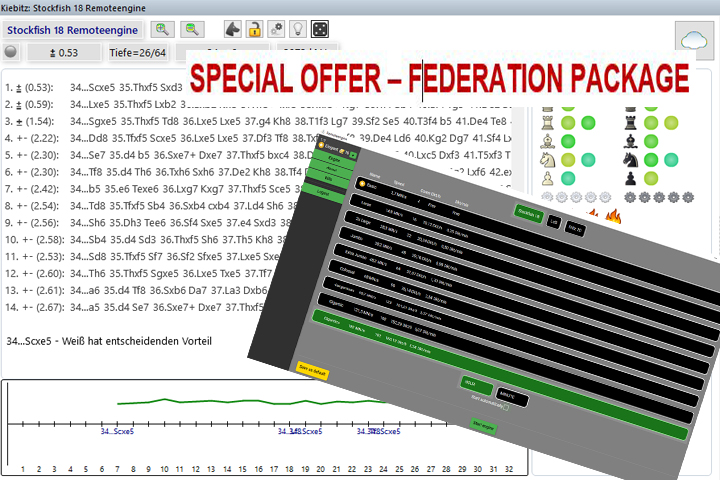
Task: Click the zoom in magnifier icon
Action: [x=161, y=29]
